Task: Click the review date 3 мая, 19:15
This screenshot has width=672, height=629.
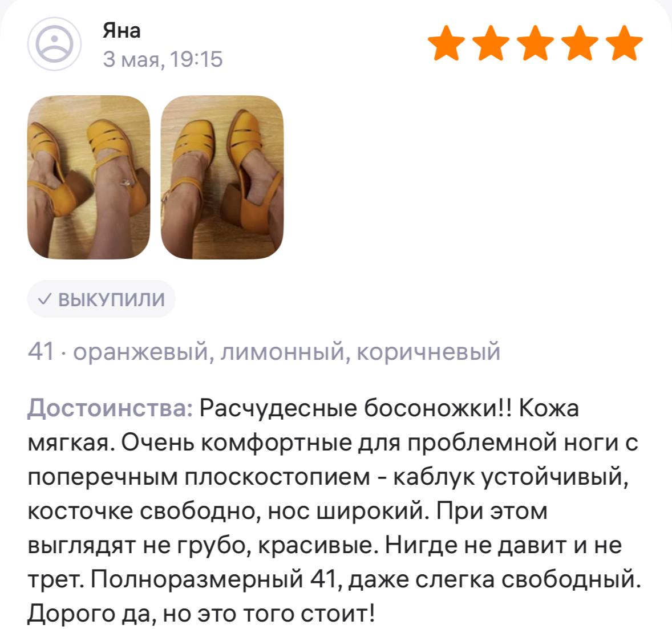Action: (x=163, y=59)
